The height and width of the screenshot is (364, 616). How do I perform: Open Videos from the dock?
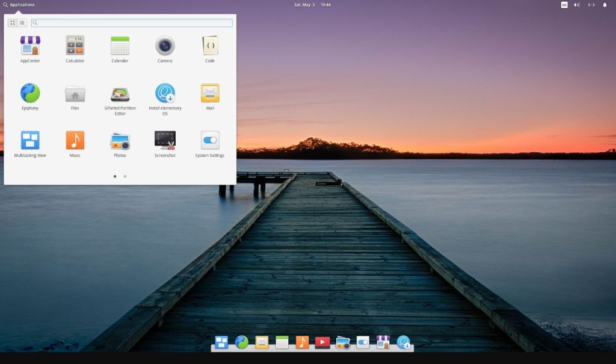322,342
